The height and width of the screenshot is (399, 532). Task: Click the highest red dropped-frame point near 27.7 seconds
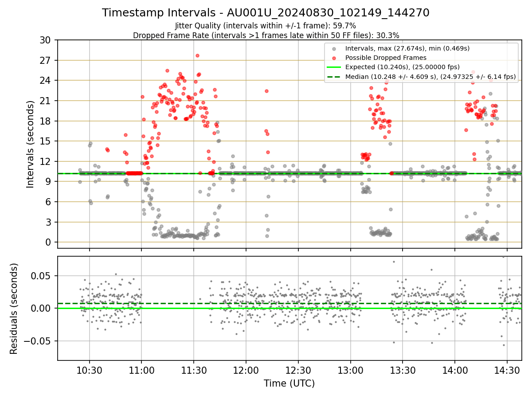point(197,55)
